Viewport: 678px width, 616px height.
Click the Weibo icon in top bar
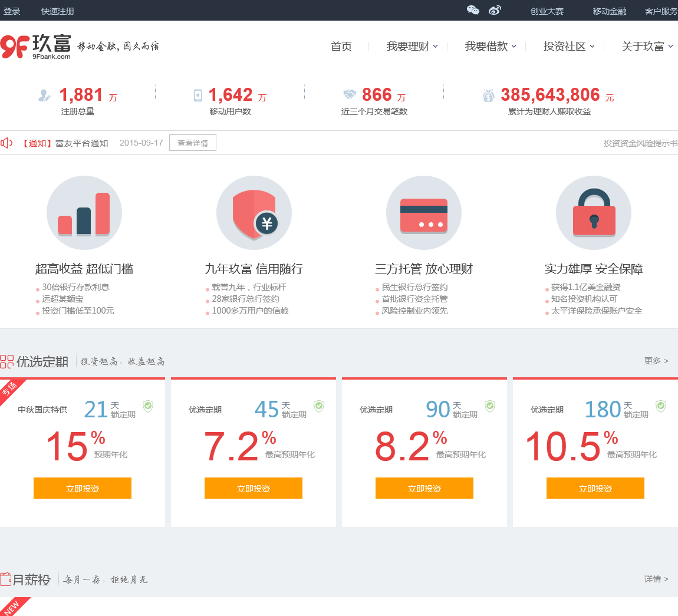tap(495, 10)
